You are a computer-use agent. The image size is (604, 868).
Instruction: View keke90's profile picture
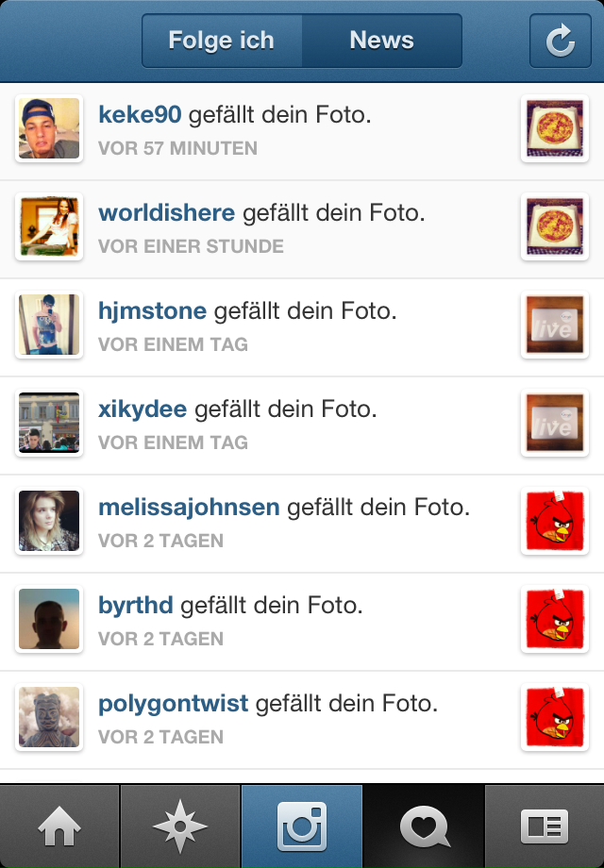click(49, 128)
